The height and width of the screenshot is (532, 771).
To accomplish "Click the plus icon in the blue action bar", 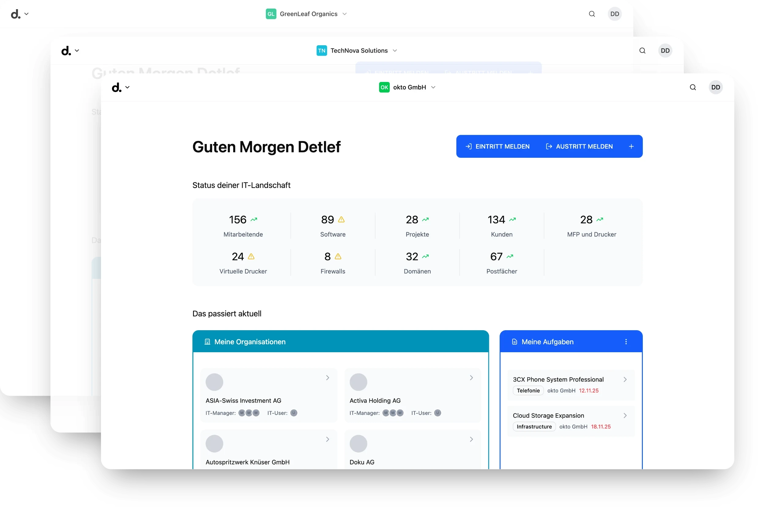I will (x=631, y=146).
